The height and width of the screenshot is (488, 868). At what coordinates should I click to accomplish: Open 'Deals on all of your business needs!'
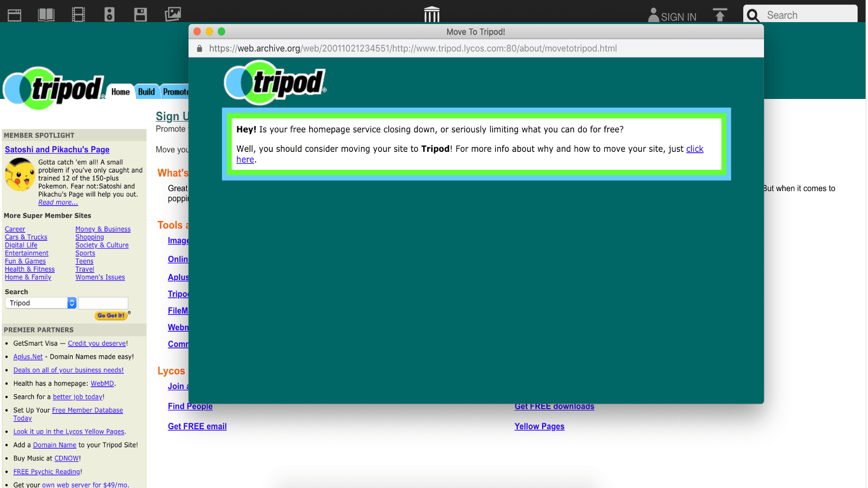tap(68, 371)
